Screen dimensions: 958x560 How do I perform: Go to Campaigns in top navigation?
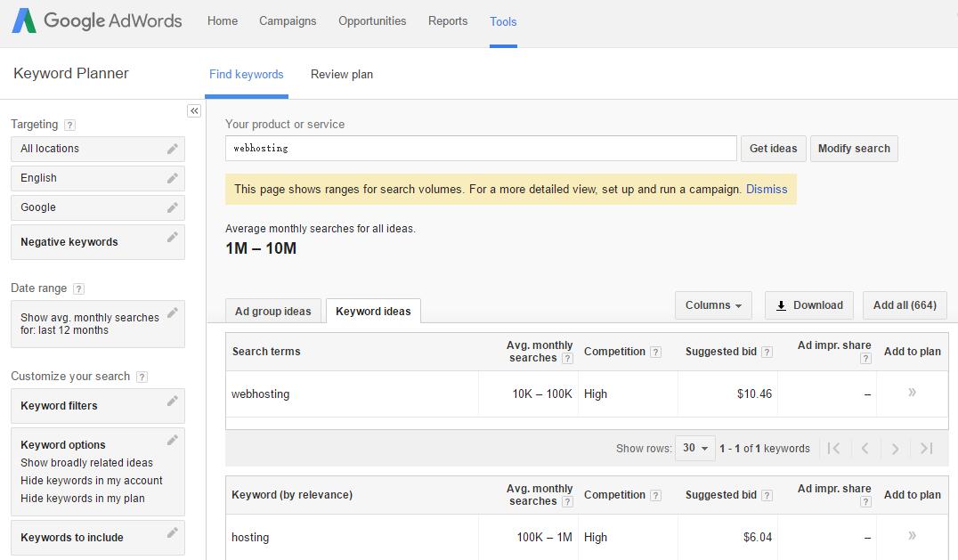pos(288,21)
